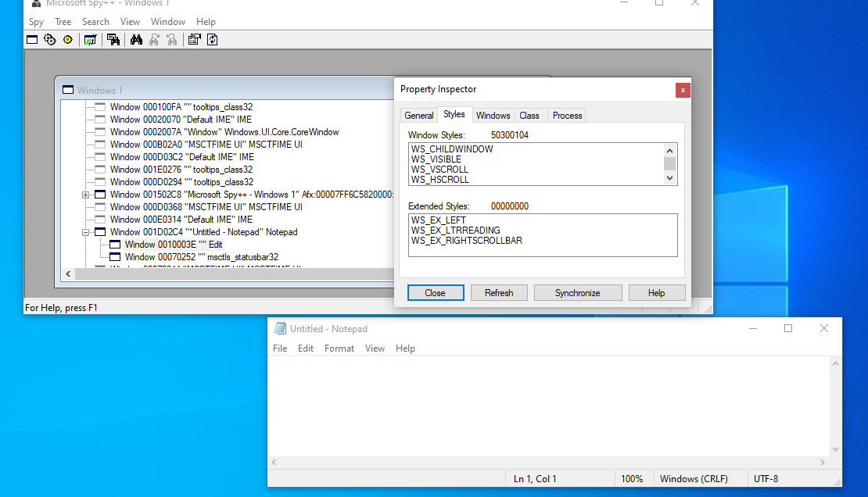Click WS_CHILDWINDOW in Window Styles list
This screenshot has width=868, height=497.
[452, 149]
